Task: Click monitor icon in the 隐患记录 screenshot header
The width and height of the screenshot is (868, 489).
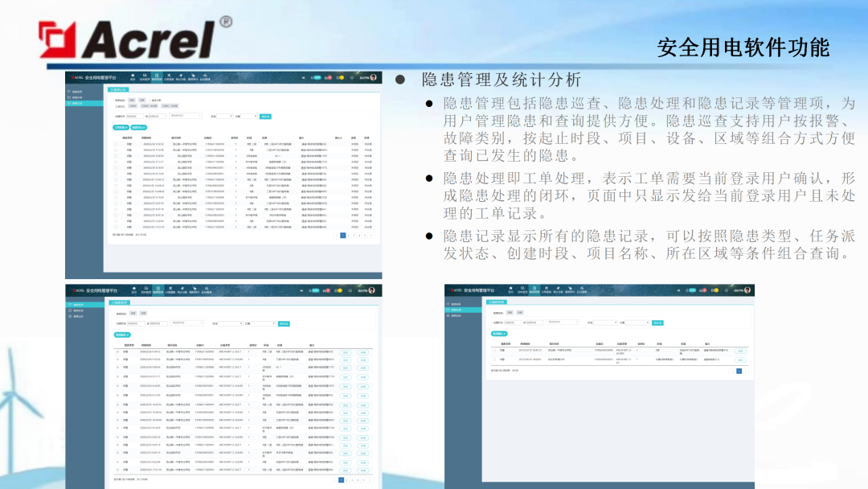Action: (351, 77)
